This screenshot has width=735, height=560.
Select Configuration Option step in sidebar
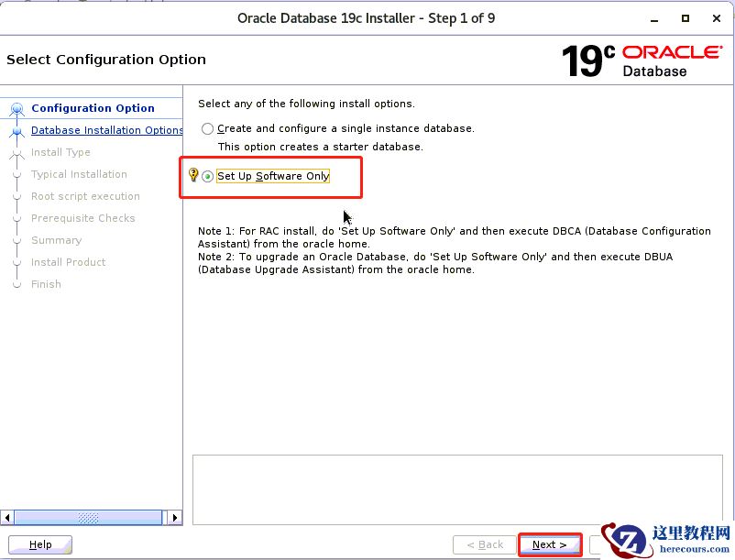click(93, 108)
